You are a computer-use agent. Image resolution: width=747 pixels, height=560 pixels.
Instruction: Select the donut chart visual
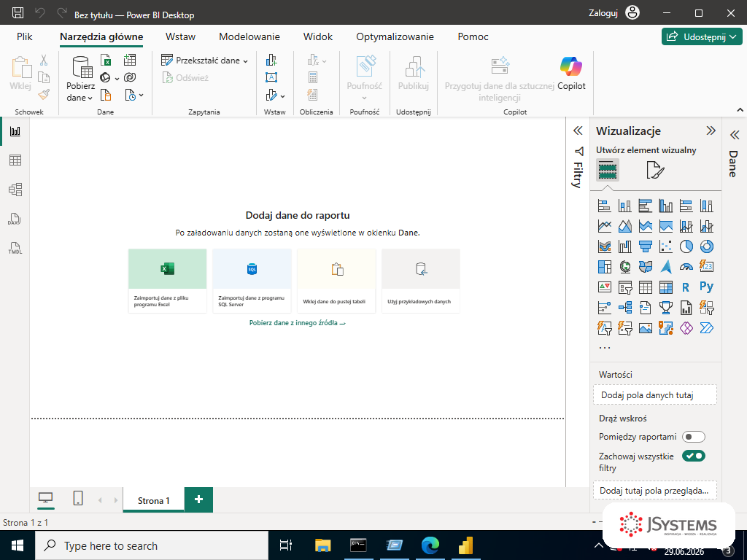click(x=706, y=246)
